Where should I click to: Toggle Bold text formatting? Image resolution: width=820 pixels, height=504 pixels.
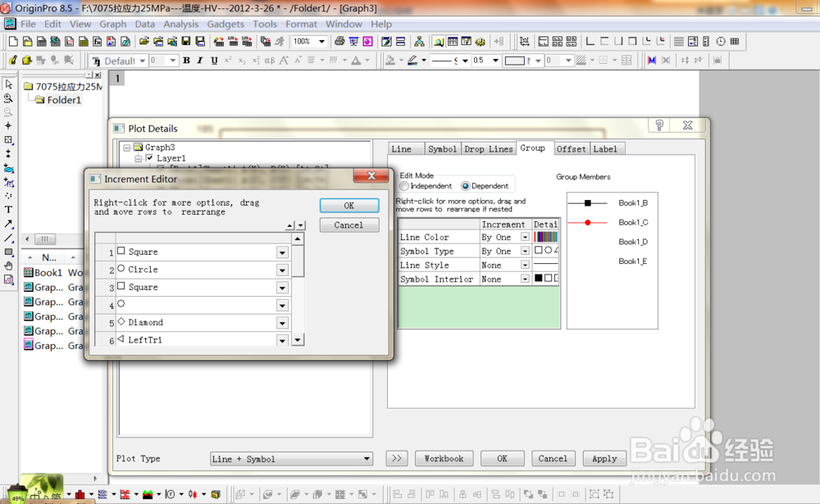coord(186,61)
